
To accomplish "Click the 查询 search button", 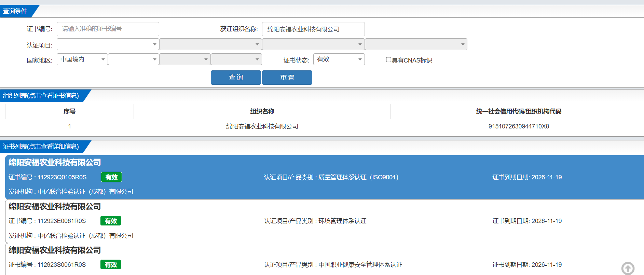I will [236, 78].
